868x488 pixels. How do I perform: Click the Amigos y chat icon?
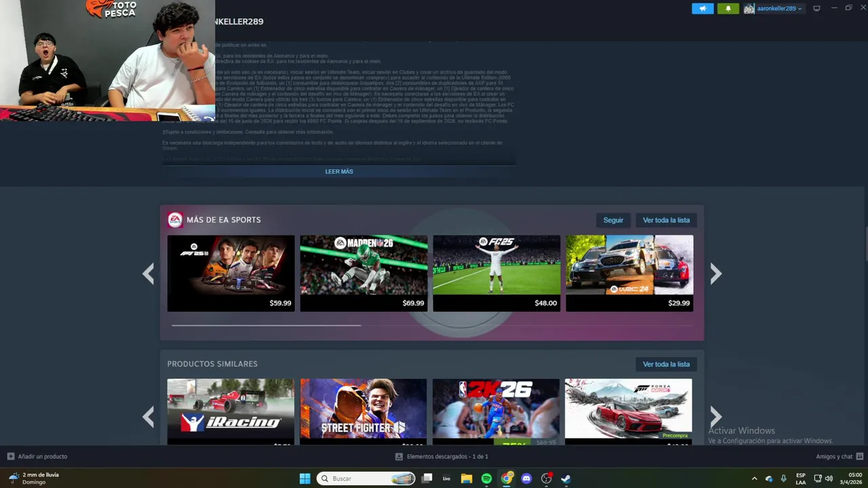(x=860, y=457)
